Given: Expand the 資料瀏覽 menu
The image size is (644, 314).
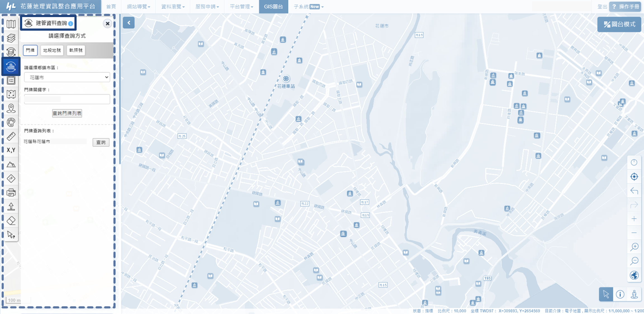Looking at the screenshot, I should (173, 7).
